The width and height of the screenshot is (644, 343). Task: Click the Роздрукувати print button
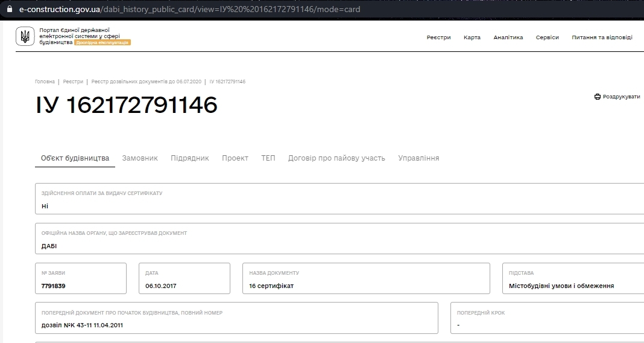(617, 97)
